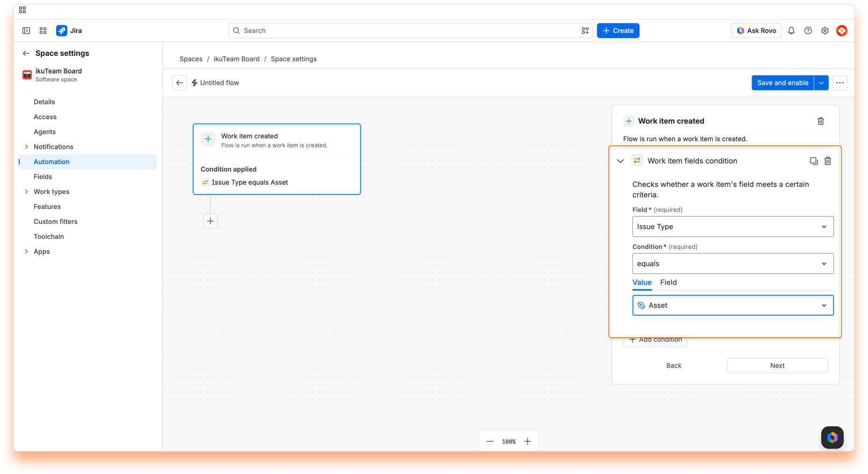This screenshot has width=868, height=474.
Task: Select the Work item created node card
Action: 276,159
